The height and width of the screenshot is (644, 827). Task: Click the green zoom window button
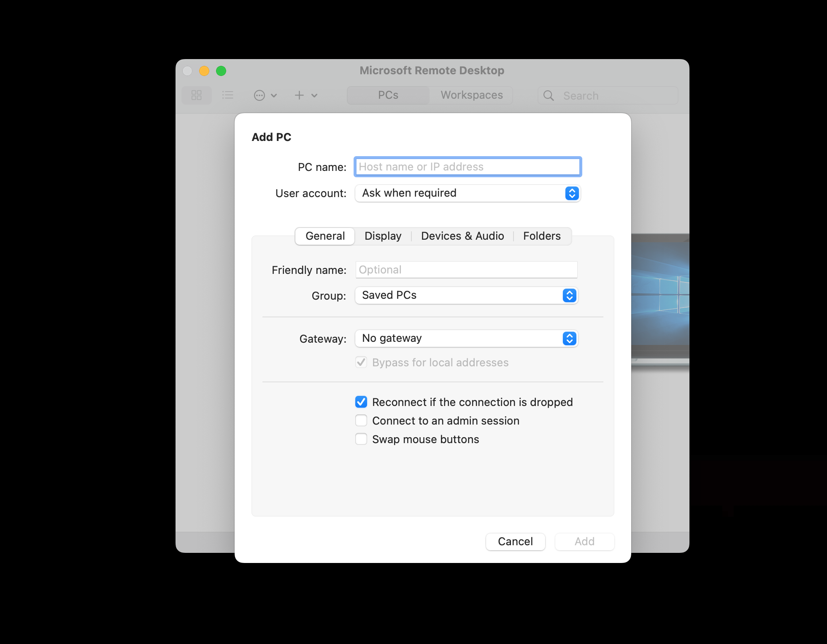(221, 71)
